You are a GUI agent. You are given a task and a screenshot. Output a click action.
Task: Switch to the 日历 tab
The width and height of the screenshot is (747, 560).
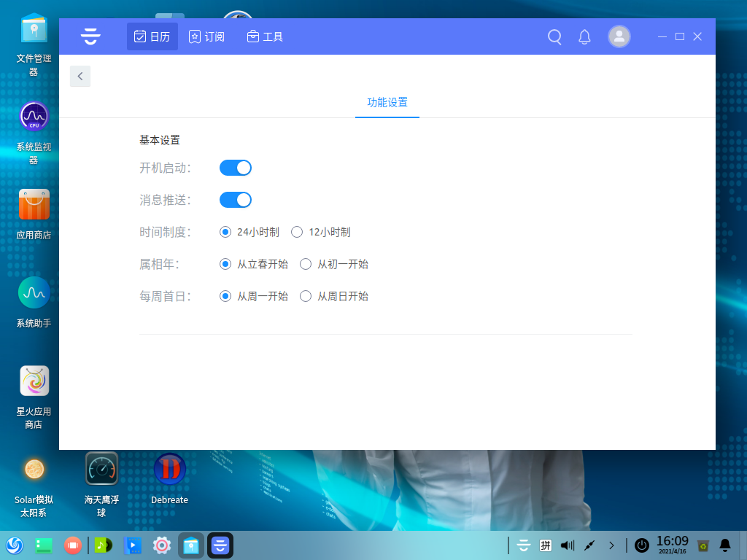tap(152, 36)
